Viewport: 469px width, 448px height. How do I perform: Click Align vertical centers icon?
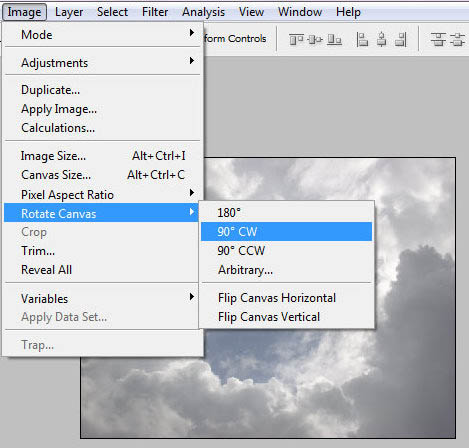(x=315, y=40)
